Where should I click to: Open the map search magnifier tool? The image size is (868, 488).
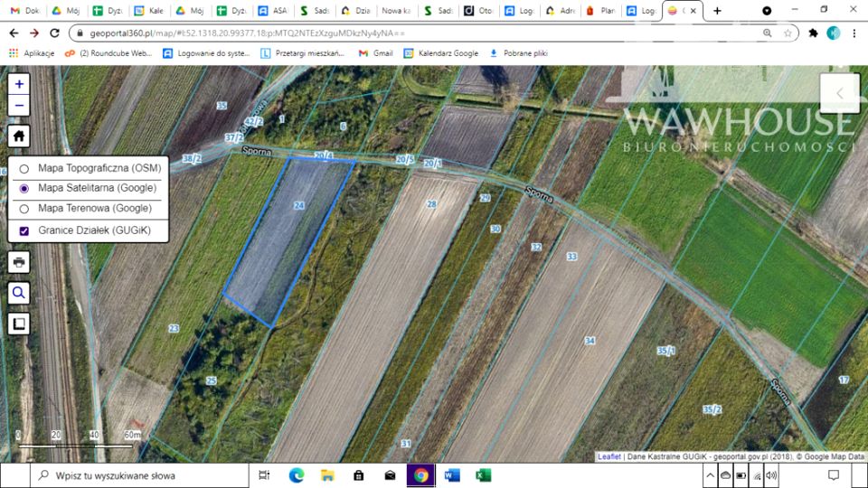click(x=19, y=293)
